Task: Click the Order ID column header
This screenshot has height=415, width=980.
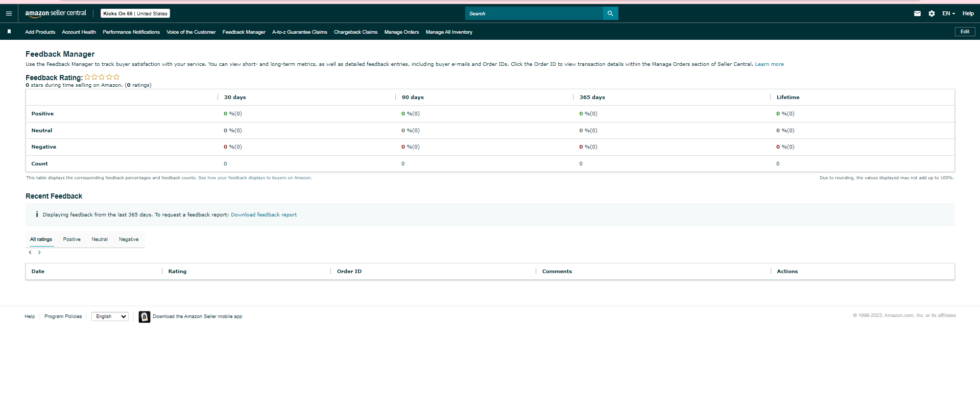Action: point(349,272)
